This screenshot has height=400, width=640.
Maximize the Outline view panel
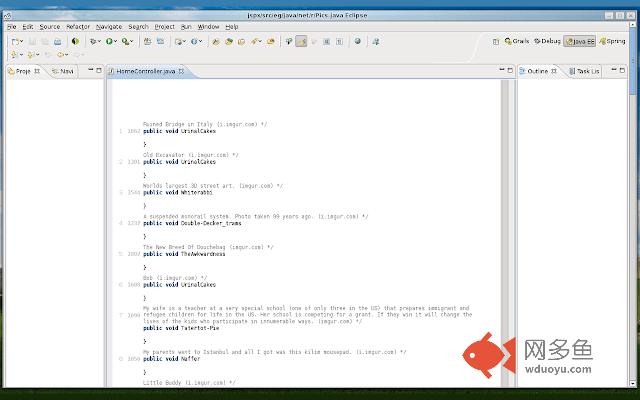(622, 70)
